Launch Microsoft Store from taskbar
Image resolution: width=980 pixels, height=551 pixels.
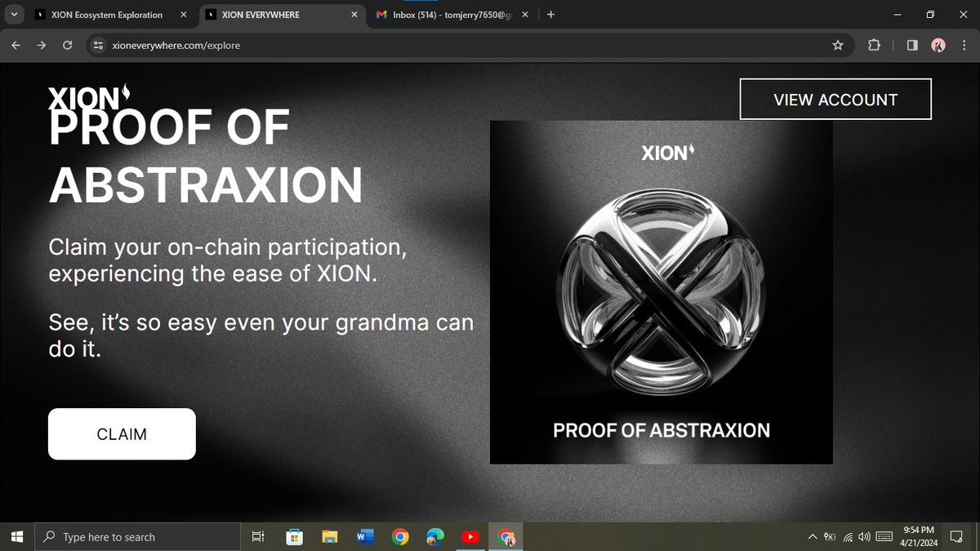tap(294, 536)
